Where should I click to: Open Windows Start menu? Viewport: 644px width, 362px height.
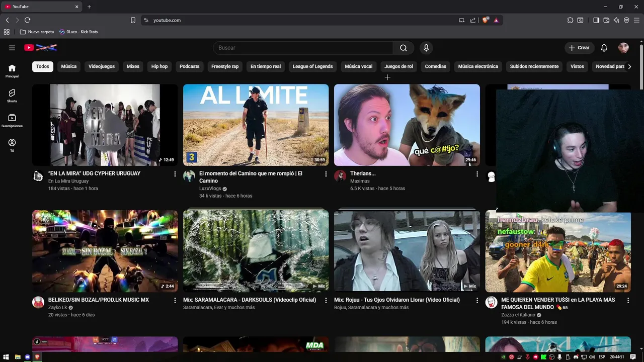(x=6, y=357)
